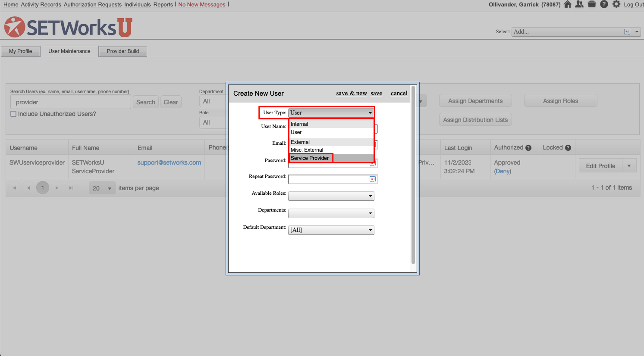644x356 pixels.
Task: Select Misc. External in User Type list
Action: tap(331, 150)
